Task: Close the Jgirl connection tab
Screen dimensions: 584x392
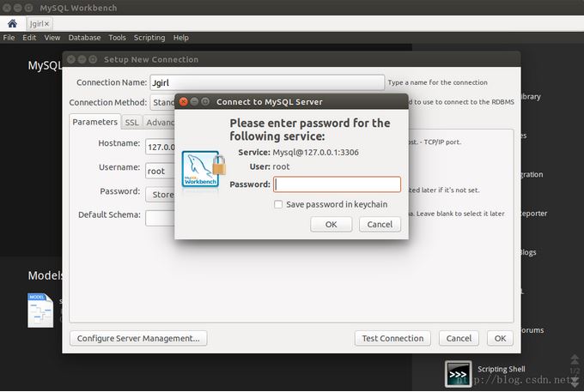Action: point(47,24)
